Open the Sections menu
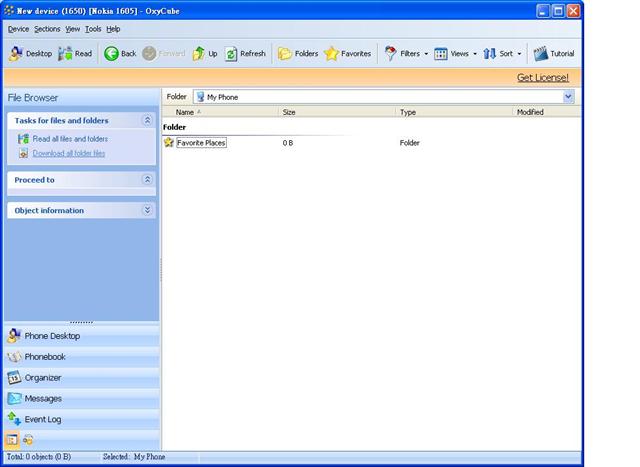This screenshot has height=467, width=640. click(x=47, y=29)
